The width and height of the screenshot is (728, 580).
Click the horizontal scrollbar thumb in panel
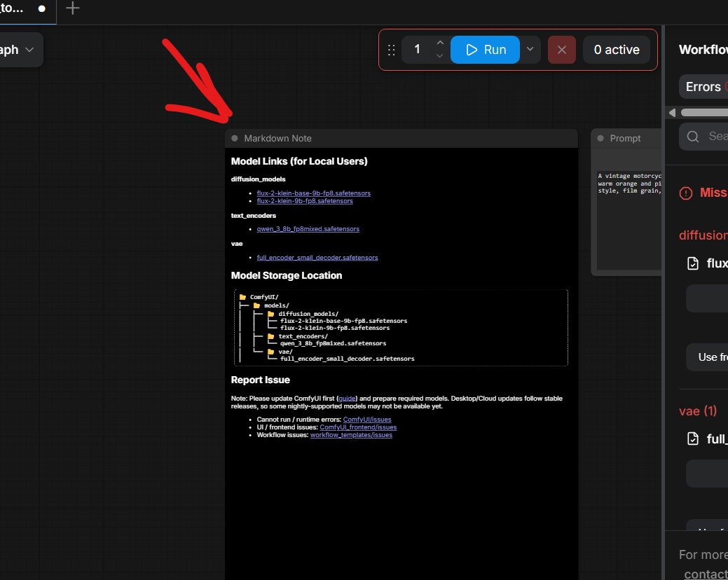[704, 112]
